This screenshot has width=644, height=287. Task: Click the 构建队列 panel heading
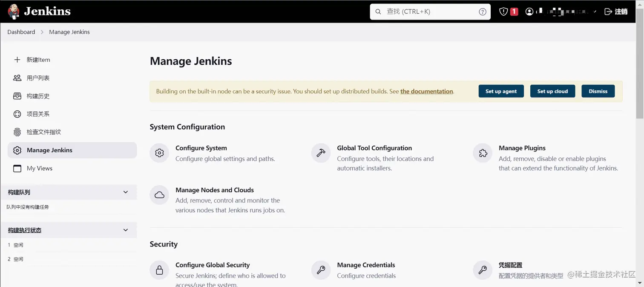pos(19,192)
